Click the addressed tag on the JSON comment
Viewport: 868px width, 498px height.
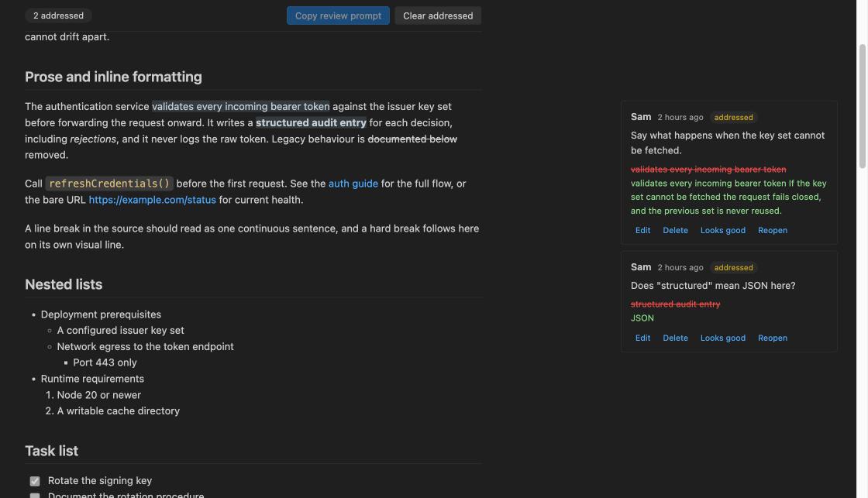[733, 267]
